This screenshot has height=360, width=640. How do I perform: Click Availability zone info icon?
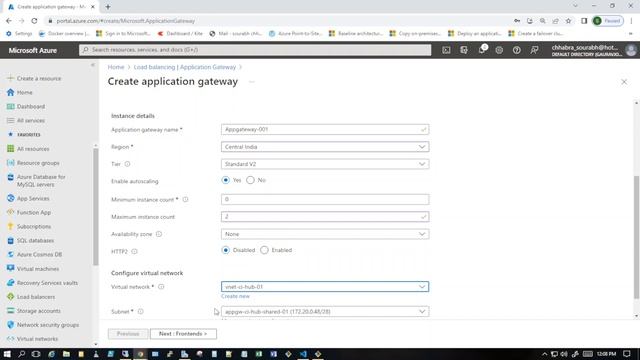pos(159,234)
